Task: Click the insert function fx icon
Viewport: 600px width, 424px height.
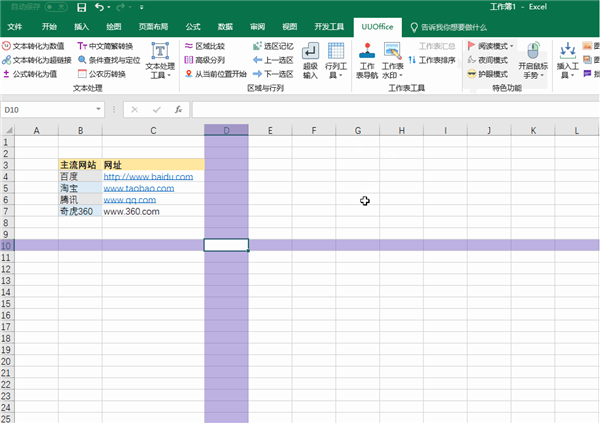Action: click(178, 109)
